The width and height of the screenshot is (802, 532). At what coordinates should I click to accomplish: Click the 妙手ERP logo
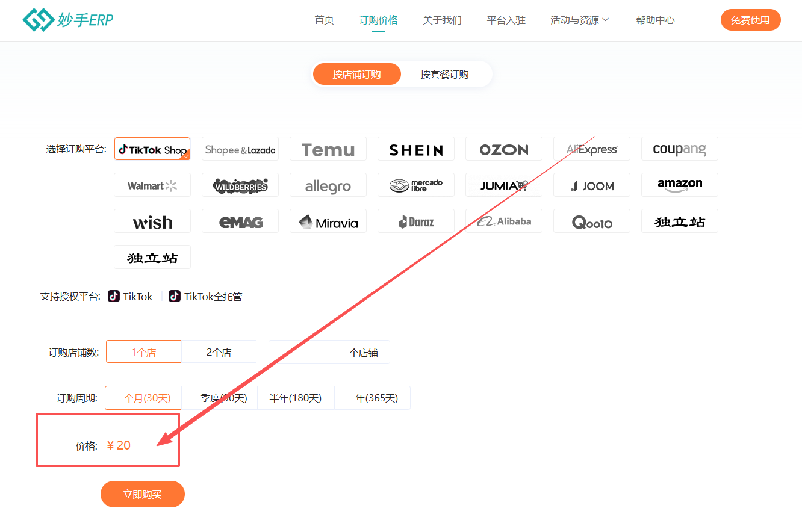coord(67,20)
